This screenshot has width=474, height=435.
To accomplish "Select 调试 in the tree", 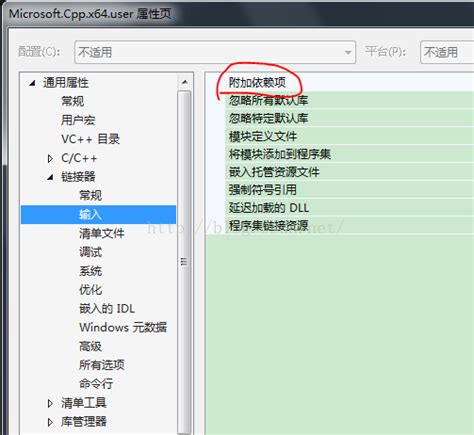I will (x=90, y=252).
